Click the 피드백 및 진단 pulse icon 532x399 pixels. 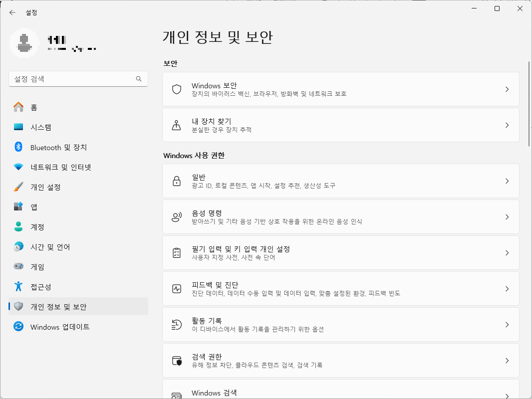[177, 289]
